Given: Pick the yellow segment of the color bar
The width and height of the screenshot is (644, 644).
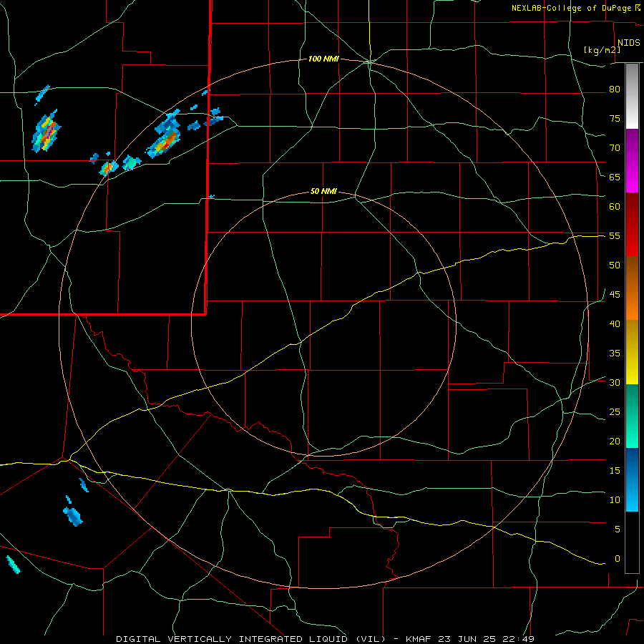Looking at the screenshot, I should (632, 352).
